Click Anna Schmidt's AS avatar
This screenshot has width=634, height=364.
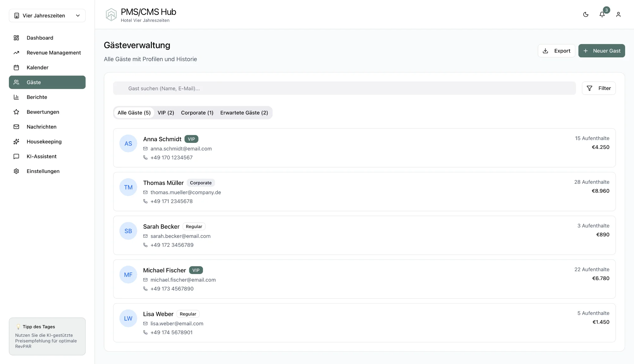click(128, 144)
